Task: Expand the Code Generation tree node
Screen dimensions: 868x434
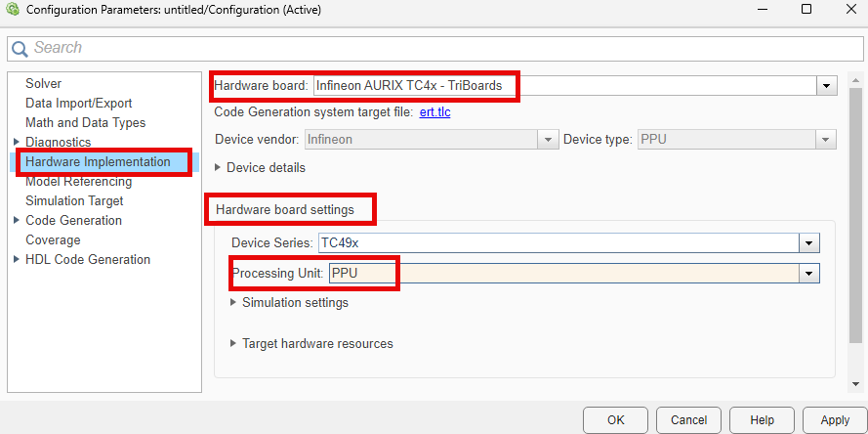Action: tap(16, 221)
